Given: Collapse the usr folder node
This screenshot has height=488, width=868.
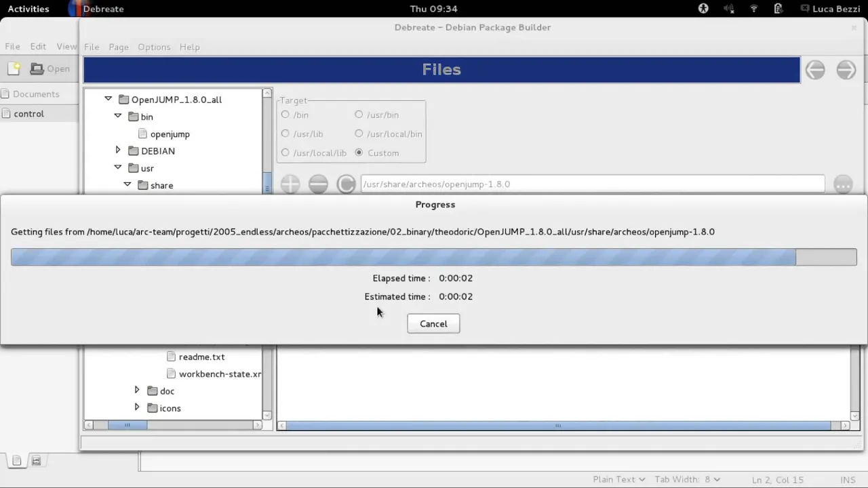Looking at the screenshot, I should click(118, 167).
